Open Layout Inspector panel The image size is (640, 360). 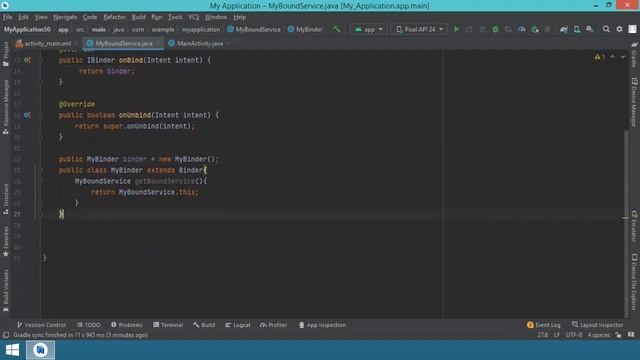pyautogui.click(x=598, y=325)
